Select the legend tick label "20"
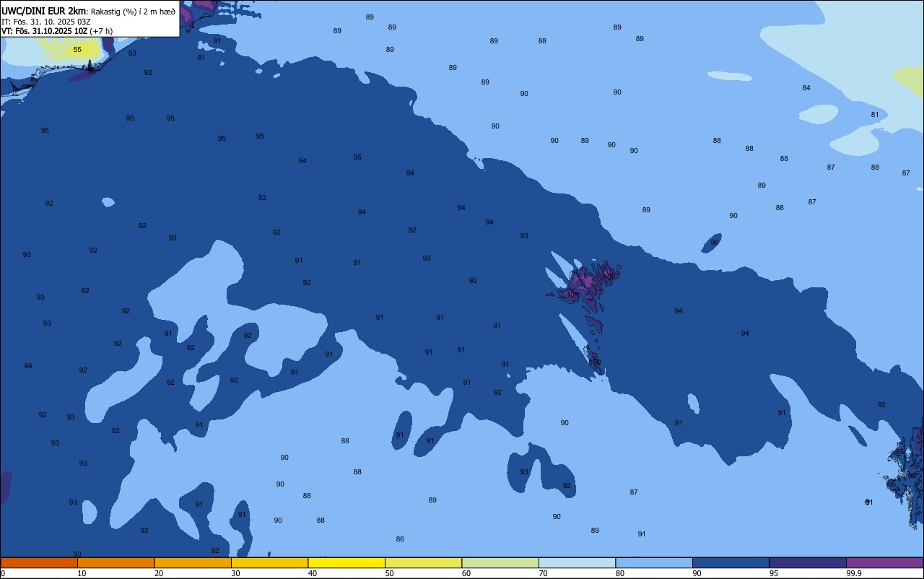The width and height of the screenshot is (924, 579). pyautogui.click(x=159, y=573)
